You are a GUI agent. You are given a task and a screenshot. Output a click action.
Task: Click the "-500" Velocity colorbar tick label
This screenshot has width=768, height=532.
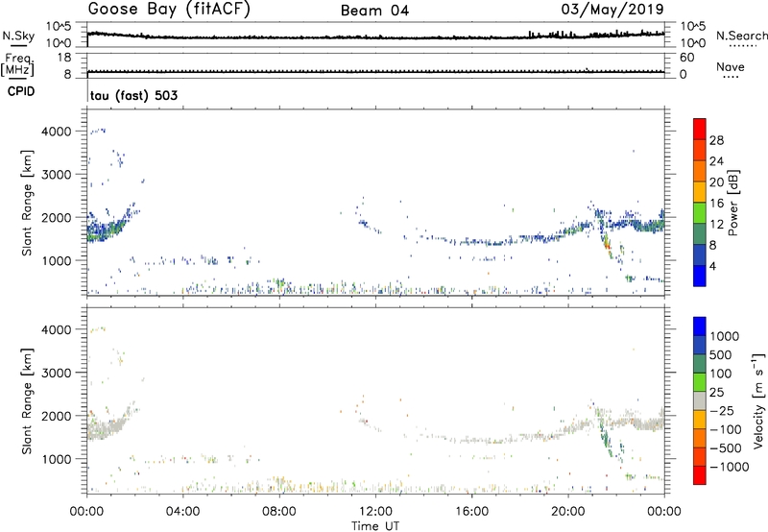[726, 447]
